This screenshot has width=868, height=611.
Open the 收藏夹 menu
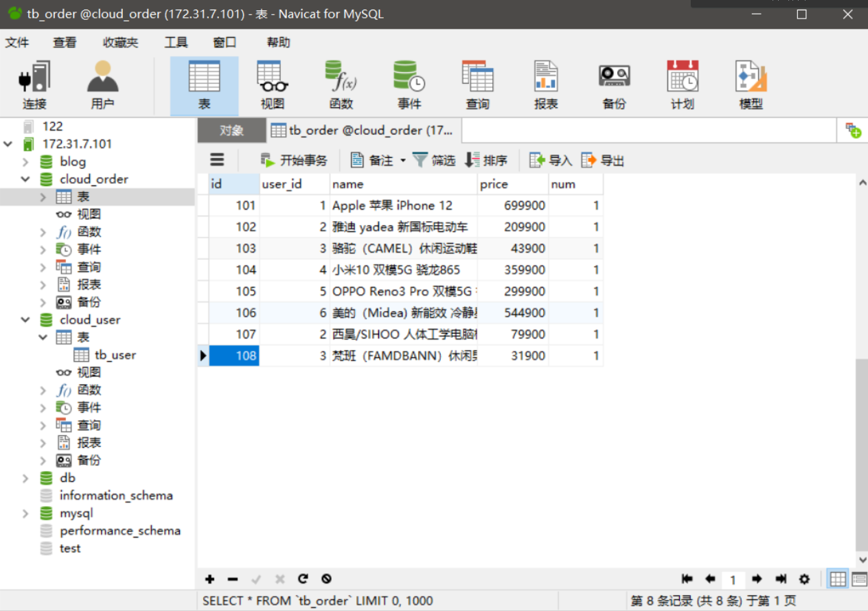[120, 43]
